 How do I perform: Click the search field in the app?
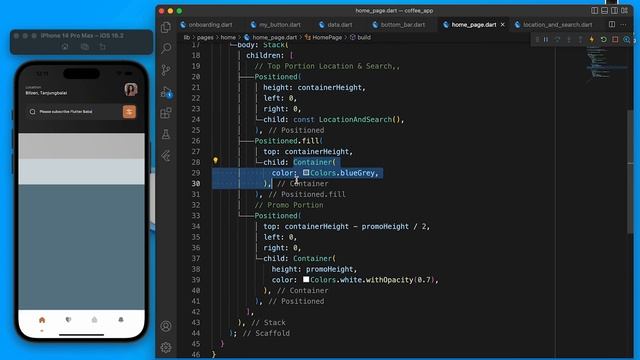click(74, 112)
